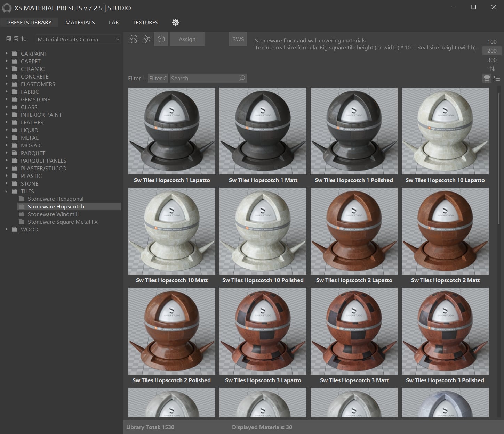Collapse the TILES folder arrow
This screenshot has width=504, height=434.
pyautogui.click(x=6, y=191)
